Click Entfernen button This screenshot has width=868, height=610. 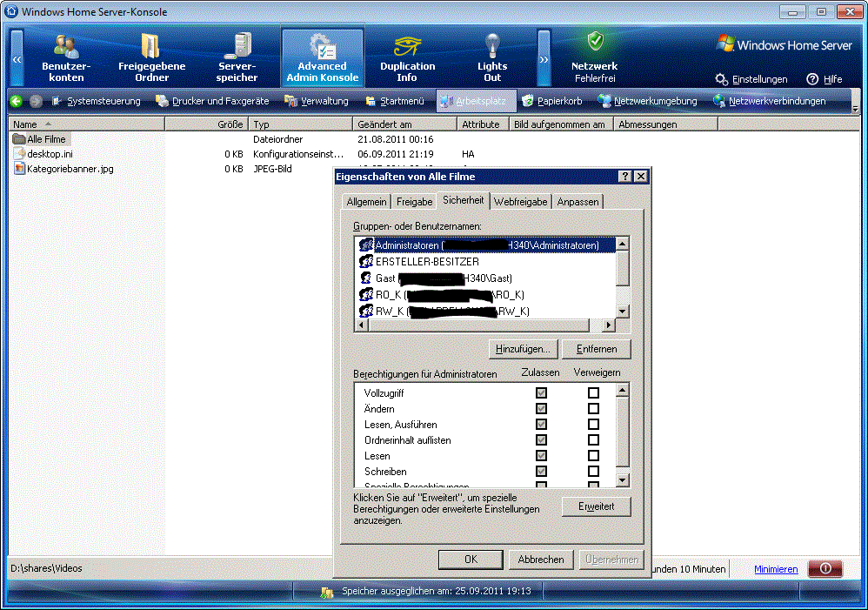[596, 349]
